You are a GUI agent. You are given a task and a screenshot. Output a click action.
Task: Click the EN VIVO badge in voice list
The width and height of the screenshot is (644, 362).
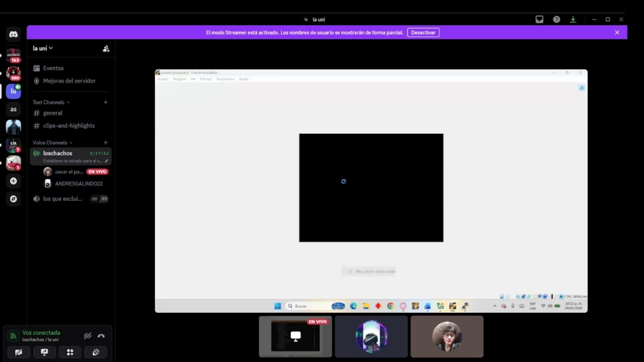[97, 171]
